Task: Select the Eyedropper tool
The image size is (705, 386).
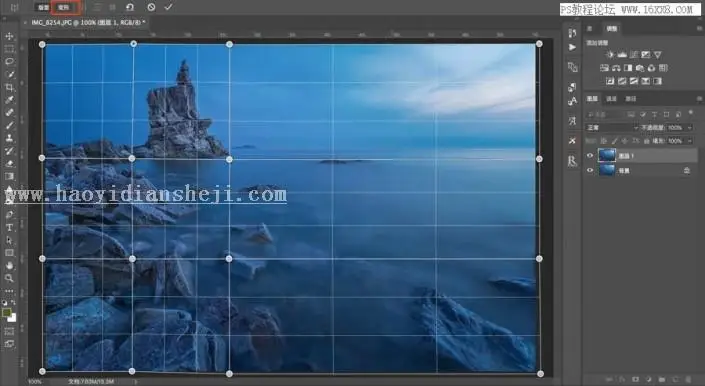Action: 9,100
